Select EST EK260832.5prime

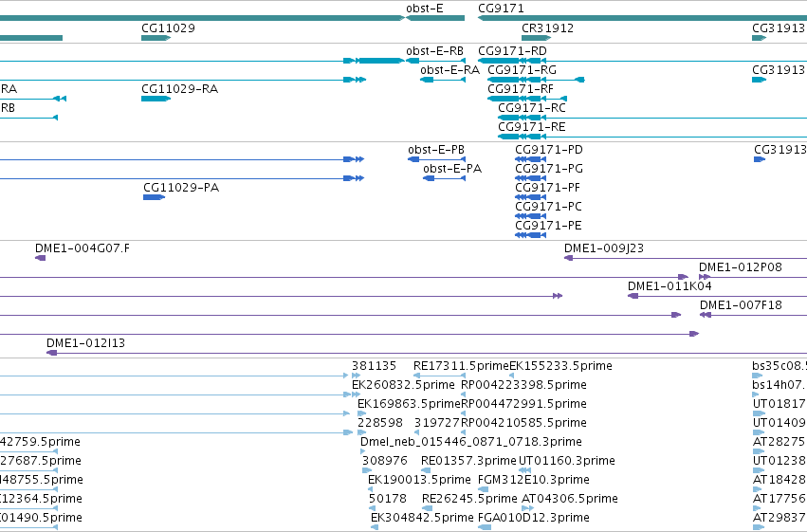[356, 394]
